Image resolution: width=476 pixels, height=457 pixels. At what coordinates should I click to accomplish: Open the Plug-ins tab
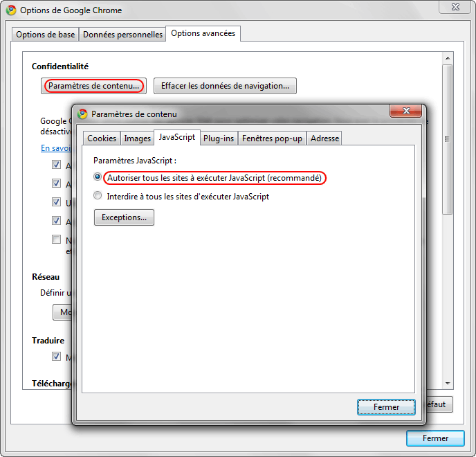coord(219,138)
